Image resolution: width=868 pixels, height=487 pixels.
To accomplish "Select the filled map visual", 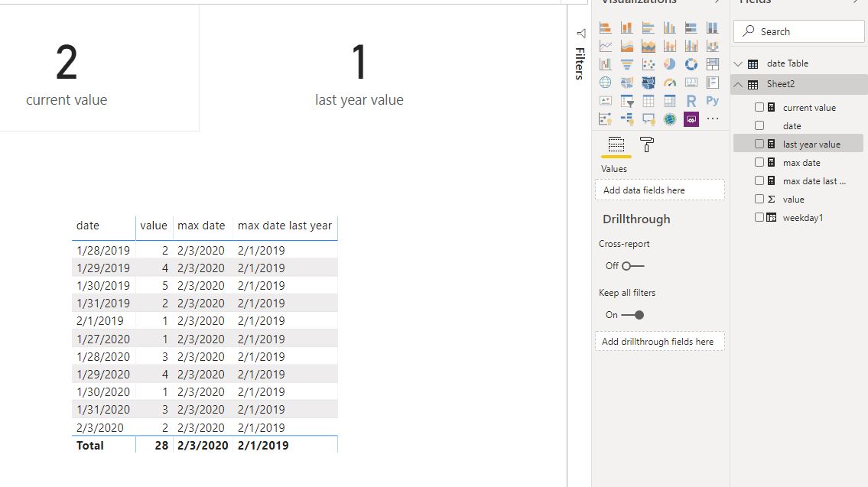I will point(626,83).
